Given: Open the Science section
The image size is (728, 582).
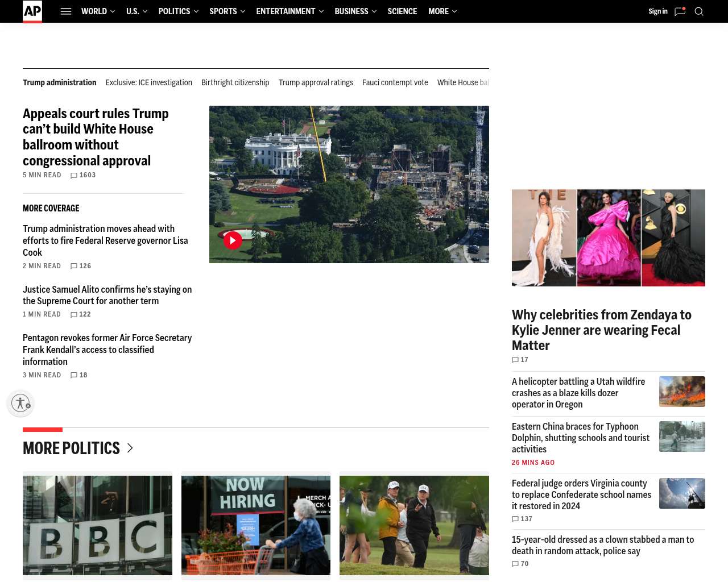Looking at the screenshot, I should [402, 11].
